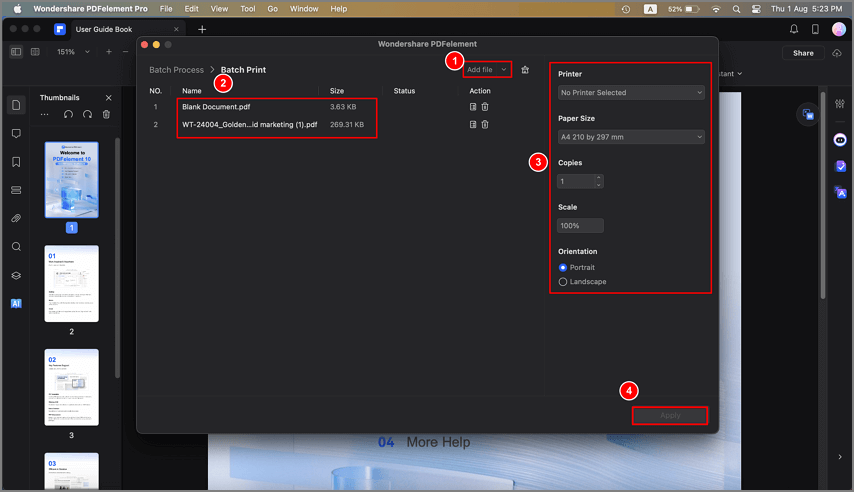This screenshot has height=492, width=854.
Task: Add a new tab with plus button
Action: (202, 29)
